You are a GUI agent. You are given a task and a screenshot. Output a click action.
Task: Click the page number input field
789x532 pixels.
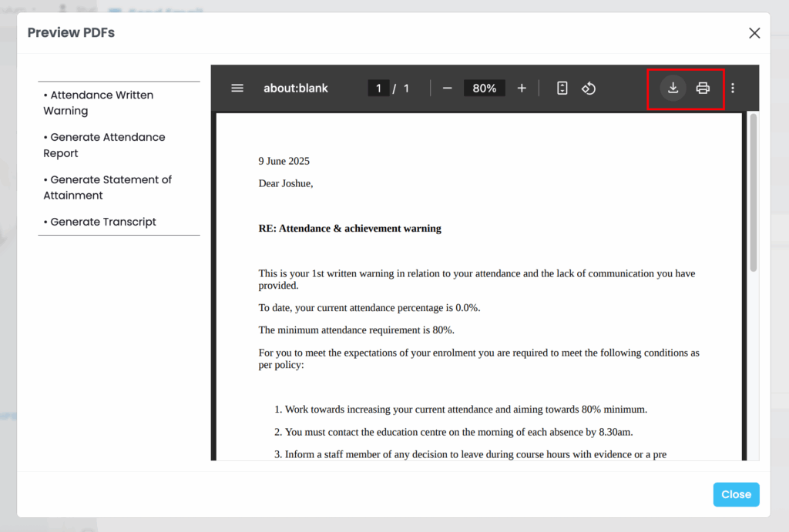(x=378, y=89)
